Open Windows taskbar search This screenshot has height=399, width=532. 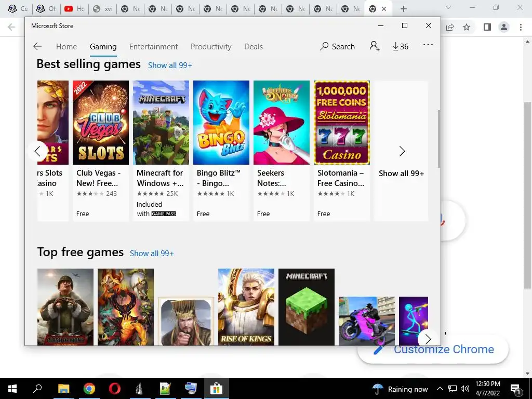click(x=37, y=389)
